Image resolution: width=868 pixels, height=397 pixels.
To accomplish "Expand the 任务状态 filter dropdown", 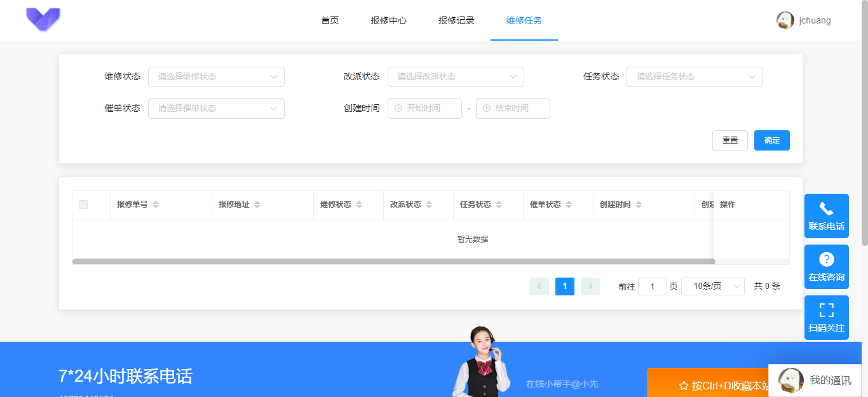I will (695, 77).
